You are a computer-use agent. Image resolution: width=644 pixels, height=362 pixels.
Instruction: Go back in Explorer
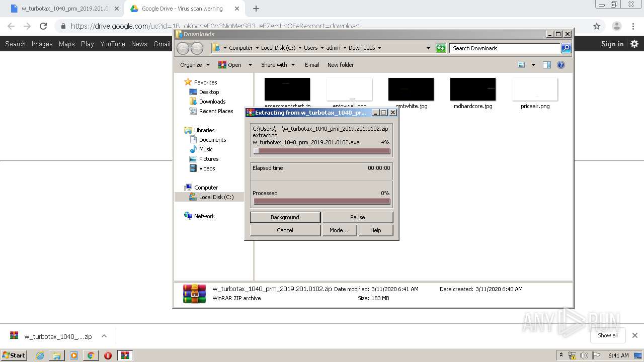pyautogui.click(x=183, y=48)
